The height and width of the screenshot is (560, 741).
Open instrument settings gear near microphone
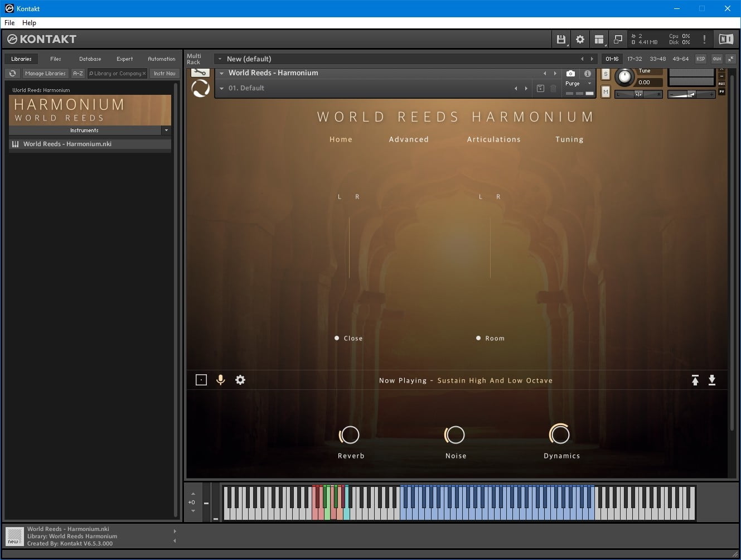[x=240, y=380]
